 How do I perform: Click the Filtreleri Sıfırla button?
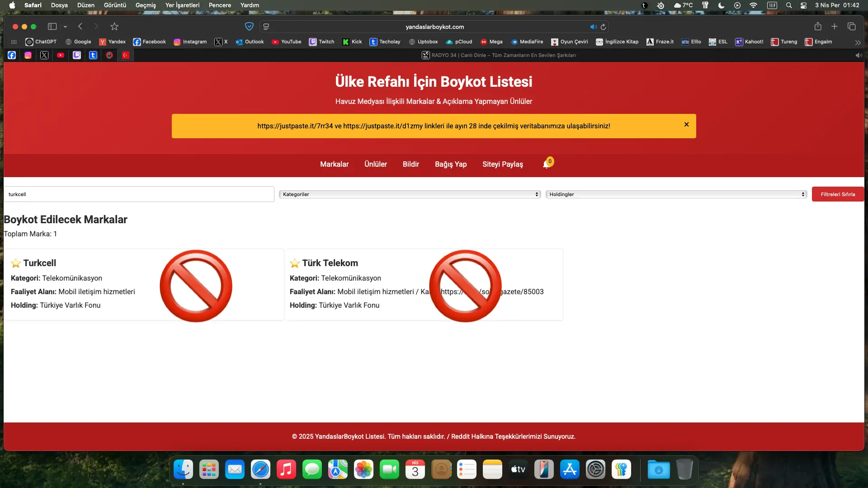tap(838, 194)
